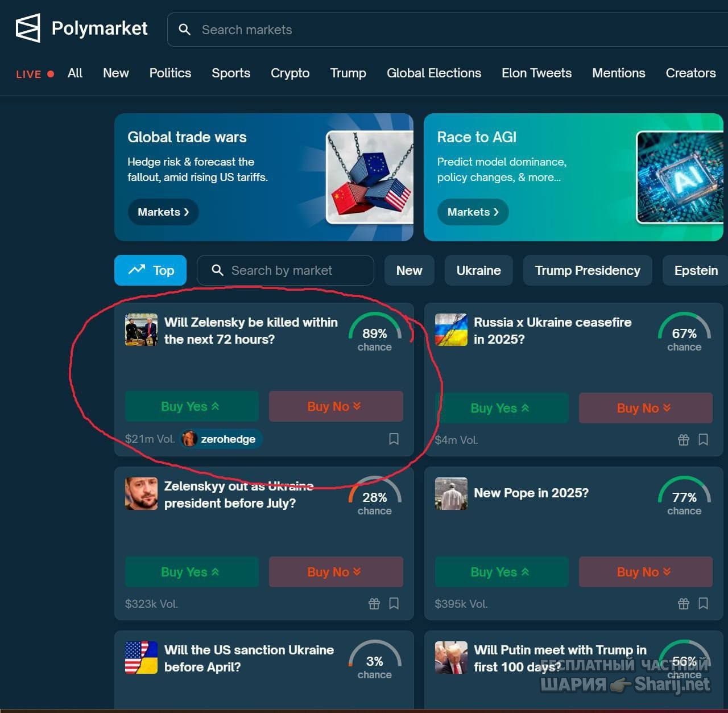Open gift icon on Russia x Ukraine ceasefire card
Image resolution: width=728 pixels, height=713 pixels.
684,440
